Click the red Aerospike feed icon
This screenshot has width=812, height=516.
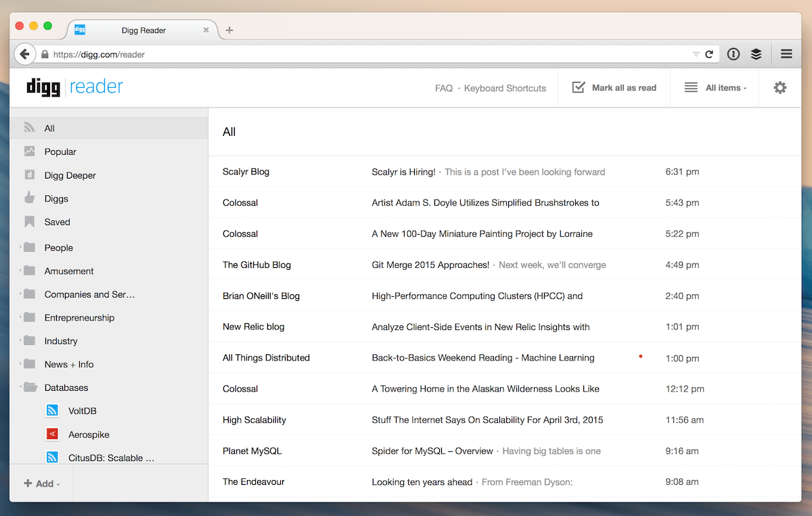point(52,434)
